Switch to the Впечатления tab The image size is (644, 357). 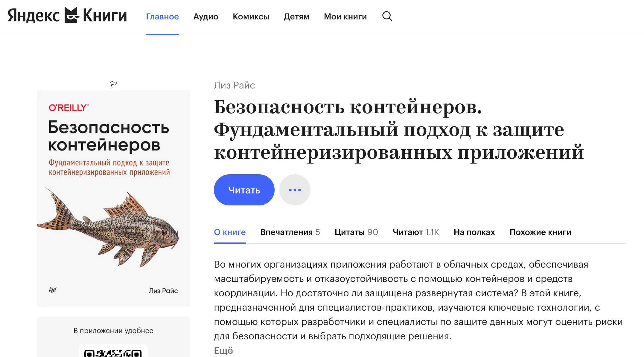tap(290, 232)
